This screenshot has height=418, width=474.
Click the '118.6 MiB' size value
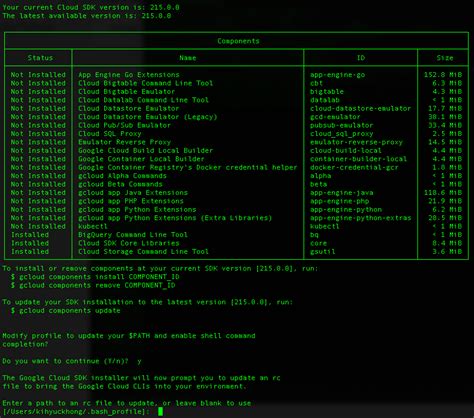443,192
